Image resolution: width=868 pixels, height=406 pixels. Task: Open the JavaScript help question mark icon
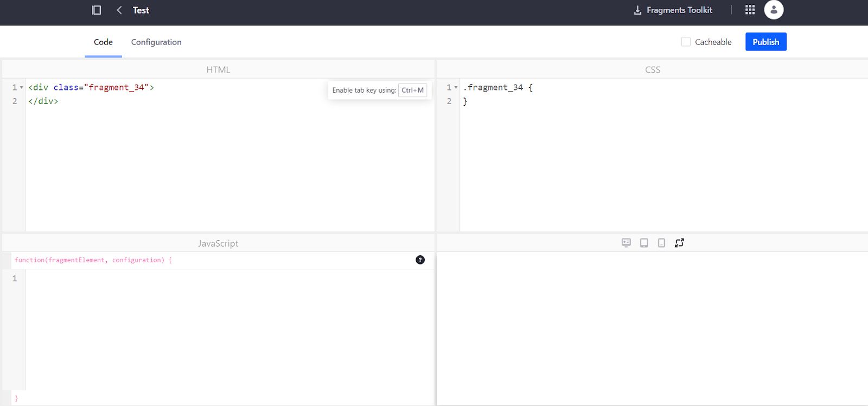(x=420, y=260)
